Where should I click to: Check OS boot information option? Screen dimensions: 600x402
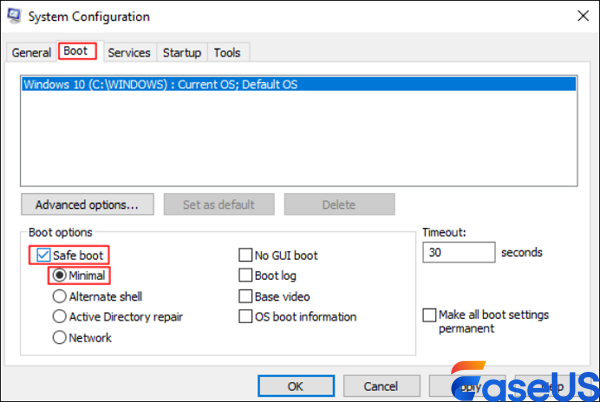click(x=245, y=317)
